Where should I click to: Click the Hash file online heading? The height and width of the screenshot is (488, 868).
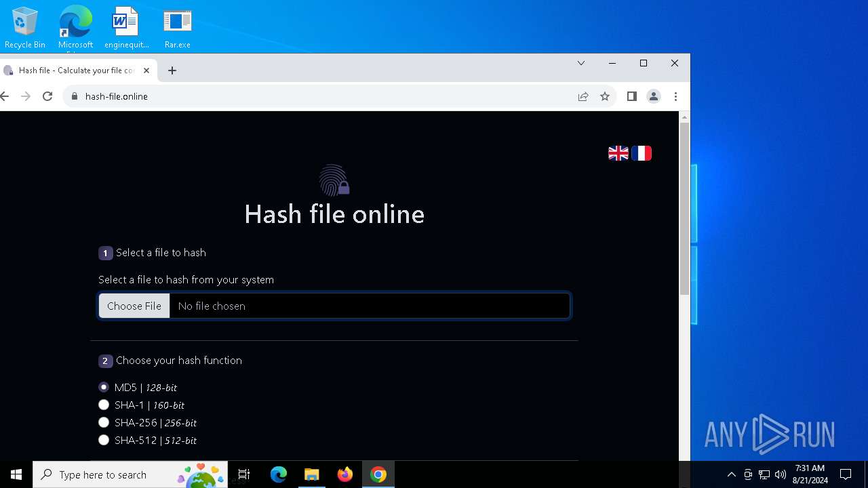point(334,214)
